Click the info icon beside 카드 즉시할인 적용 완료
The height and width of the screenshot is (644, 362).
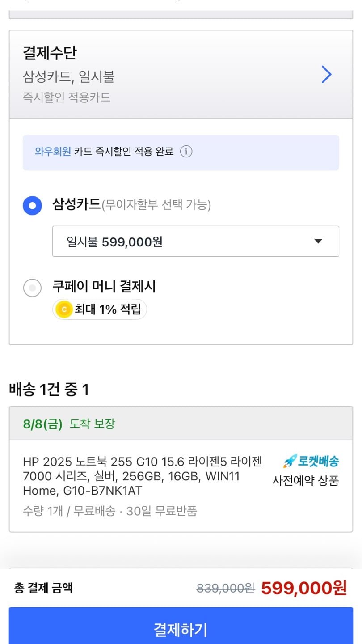[x=186, y=152]
